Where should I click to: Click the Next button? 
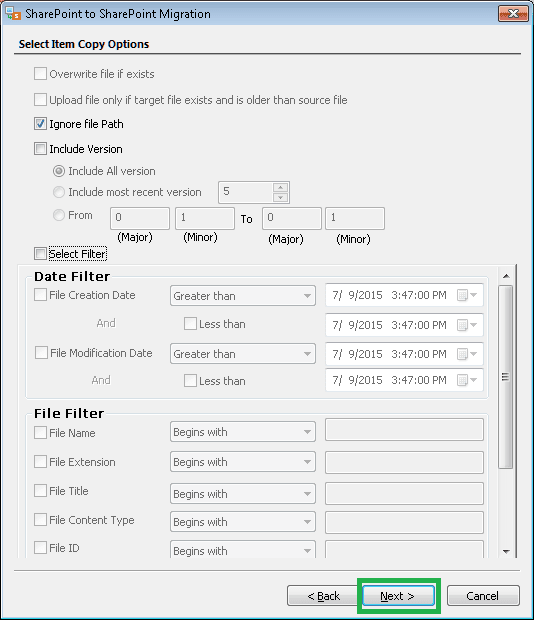(398, 595)
